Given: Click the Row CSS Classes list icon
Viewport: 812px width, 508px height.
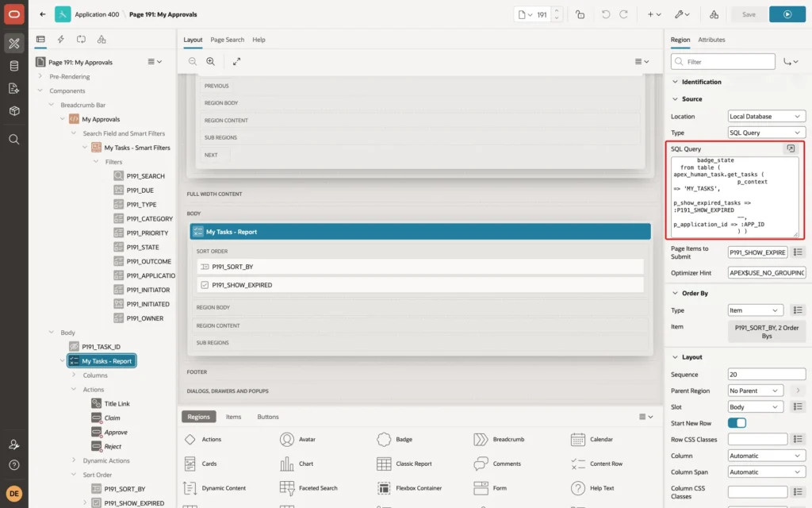Looking at the screenshot, I should pos(798,439).
